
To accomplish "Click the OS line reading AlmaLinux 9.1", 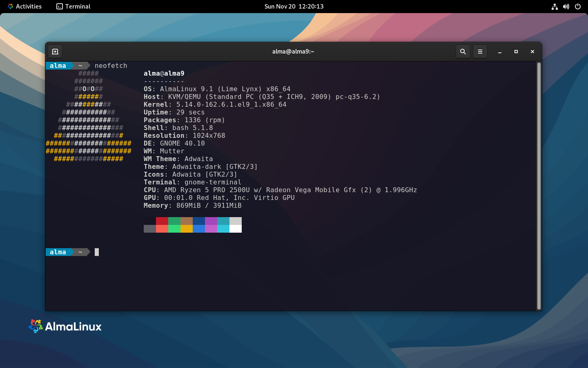I will pos(217,89).
